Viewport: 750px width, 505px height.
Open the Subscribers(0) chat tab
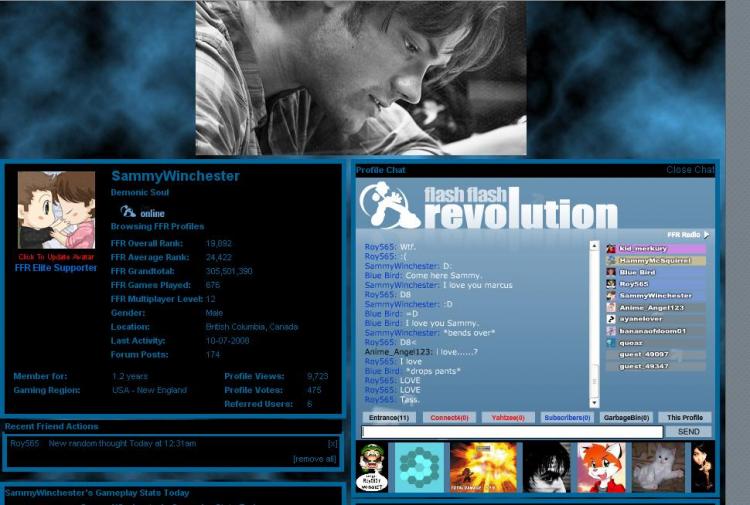pos(567,417)
